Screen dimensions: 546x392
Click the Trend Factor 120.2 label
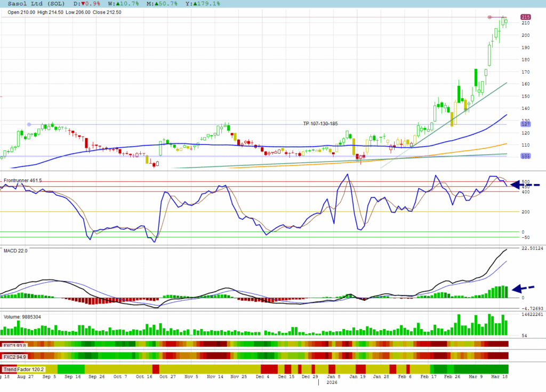click(23, 369)
